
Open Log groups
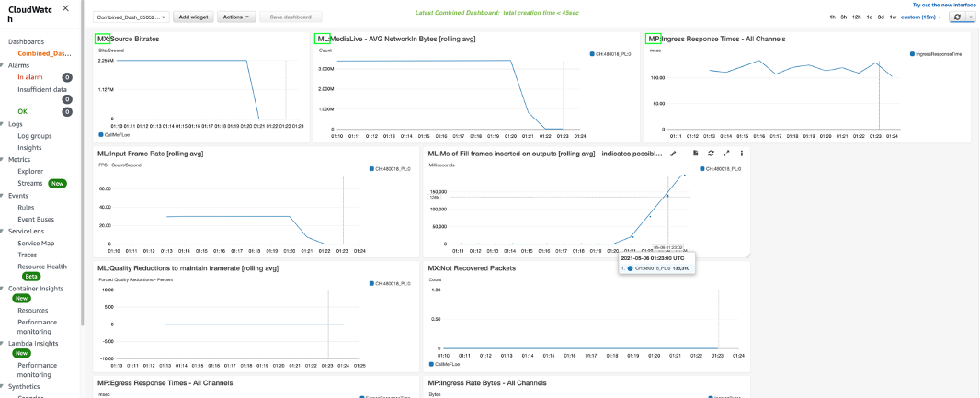[34, 136]
